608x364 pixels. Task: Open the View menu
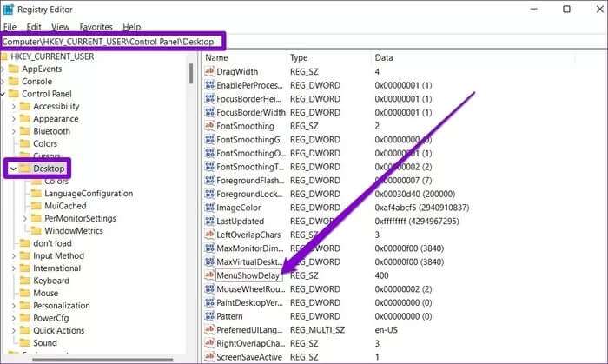pyautogui.click(x=61, y=27)
